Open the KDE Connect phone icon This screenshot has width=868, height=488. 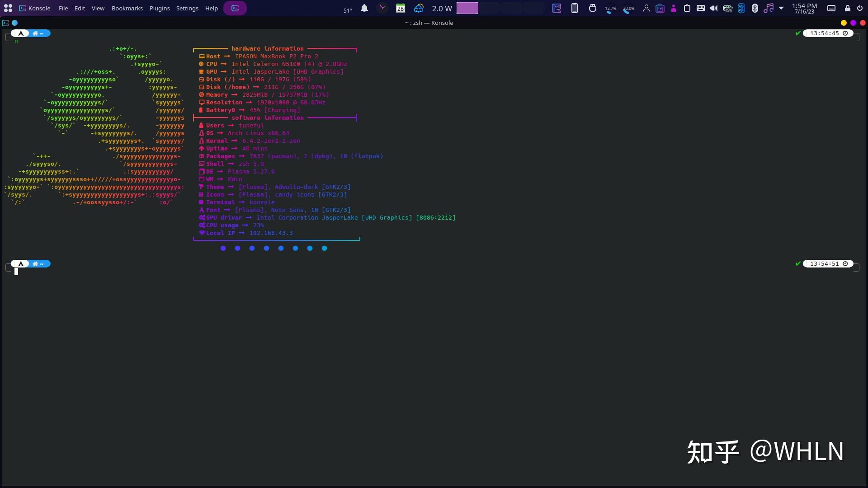point(575,8)
